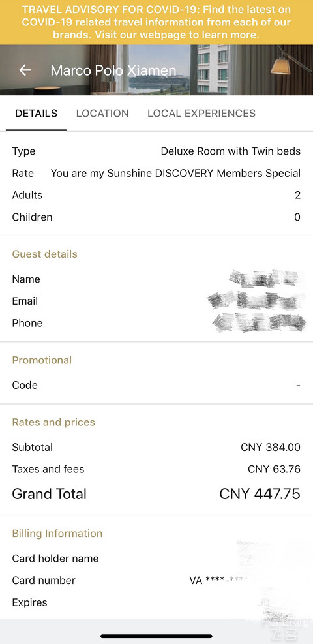Image resolution: width=313 pixels, height=644 pixels.
Task: Tap the Marco Polo Xiamen title
Action: (x=113, y=70)
